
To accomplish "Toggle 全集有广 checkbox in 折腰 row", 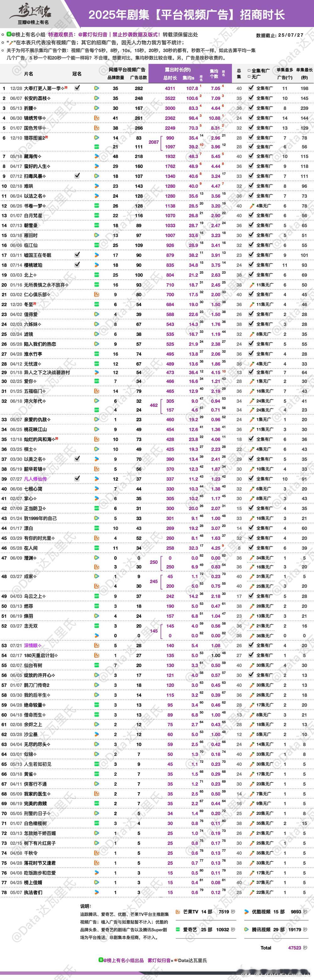I will [x=251, y=108].
